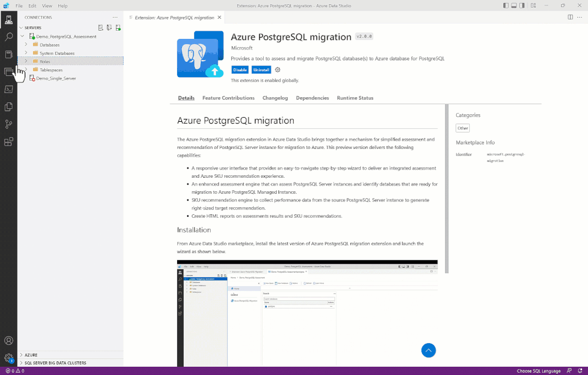Click the New Connection icon in Servers header
Screen dimensions: 588x375
pos(101,28)
